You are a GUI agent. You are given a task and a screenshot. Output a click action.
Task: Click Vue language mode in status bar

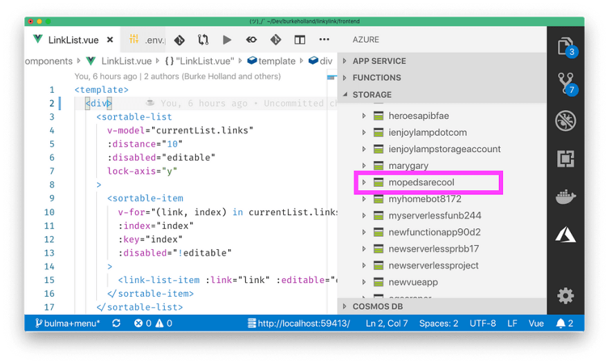536,323
